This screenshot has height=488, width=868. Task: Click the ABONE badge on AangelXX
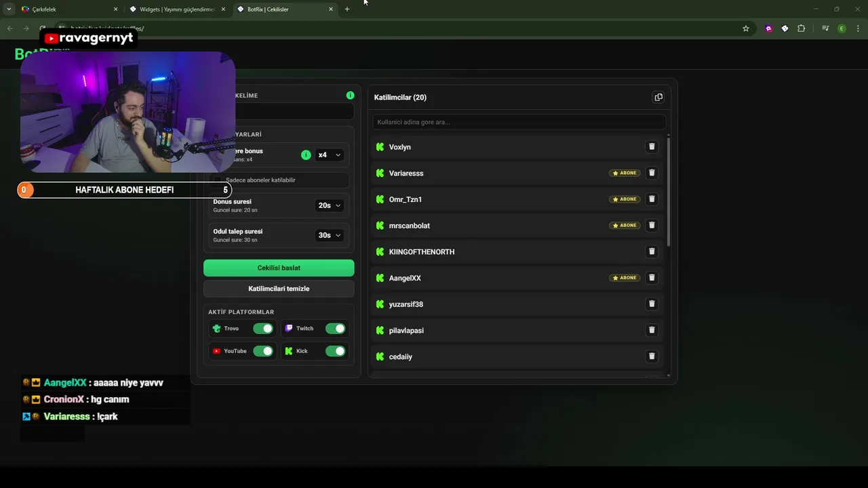click(625, 278)
